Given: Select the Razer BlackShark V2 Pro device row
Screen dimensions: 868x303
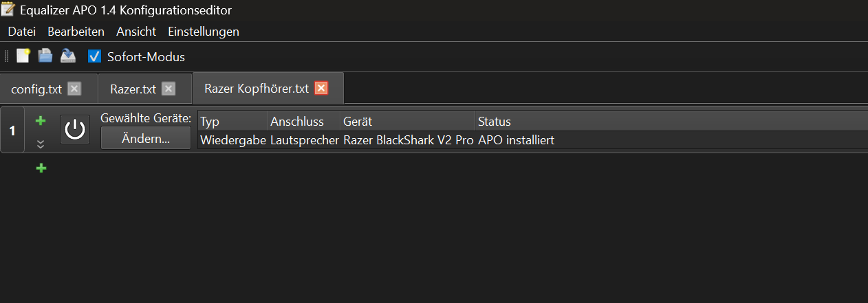Looking at the screenshot, I should pos(408,140).
